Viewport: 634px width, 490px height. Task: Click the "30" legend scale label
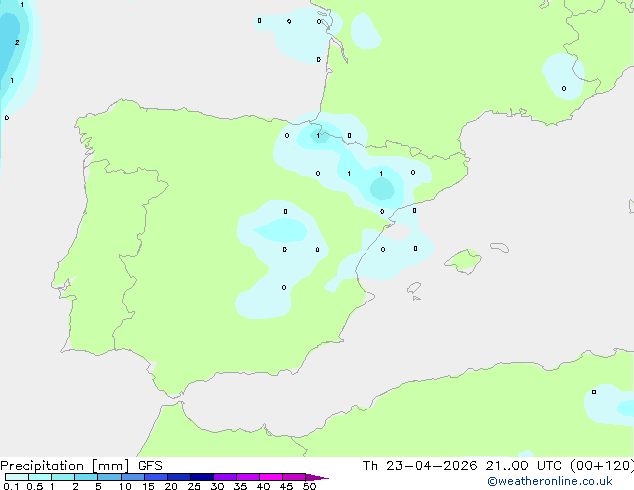(217, 486)
